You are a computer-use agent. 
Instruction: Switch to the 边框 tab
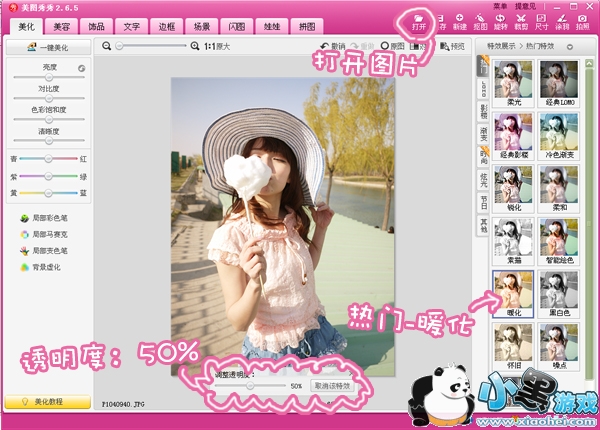coord(167,27)
